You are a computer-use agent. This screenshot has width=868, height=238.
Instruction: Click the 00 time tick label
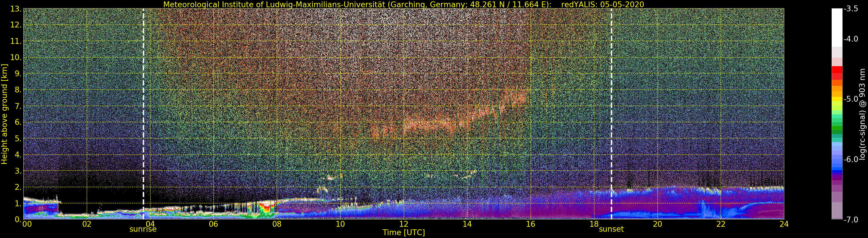(x=27, y=224)
